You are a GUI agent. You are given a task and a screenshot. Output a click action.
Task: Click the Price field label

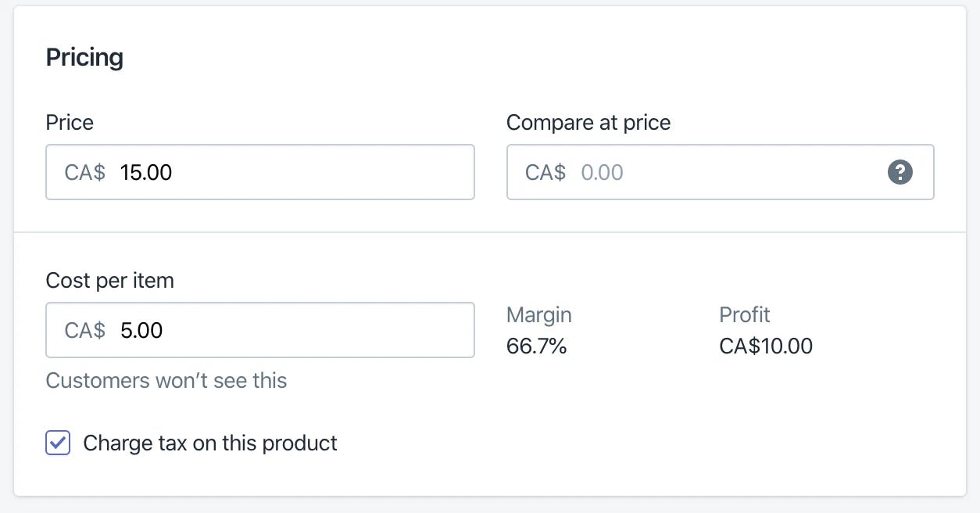click(70, 122)
